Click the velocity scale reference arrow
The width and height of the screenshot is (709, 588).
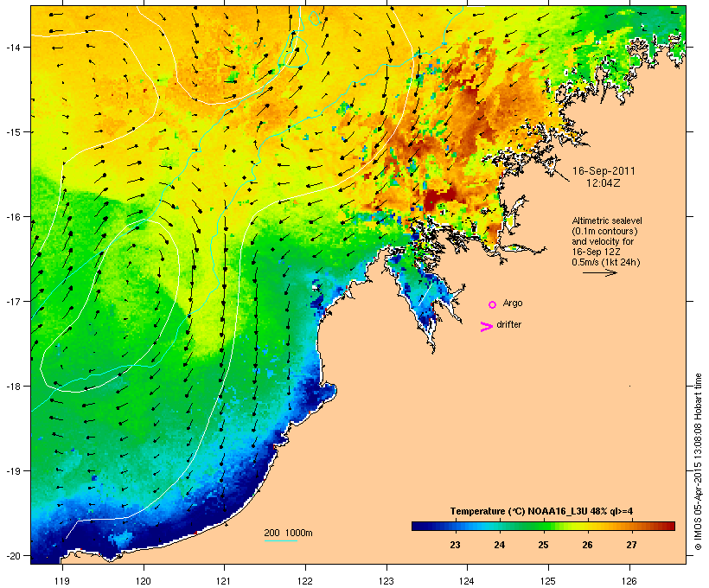pyautogui.click(x=599, y=272)
